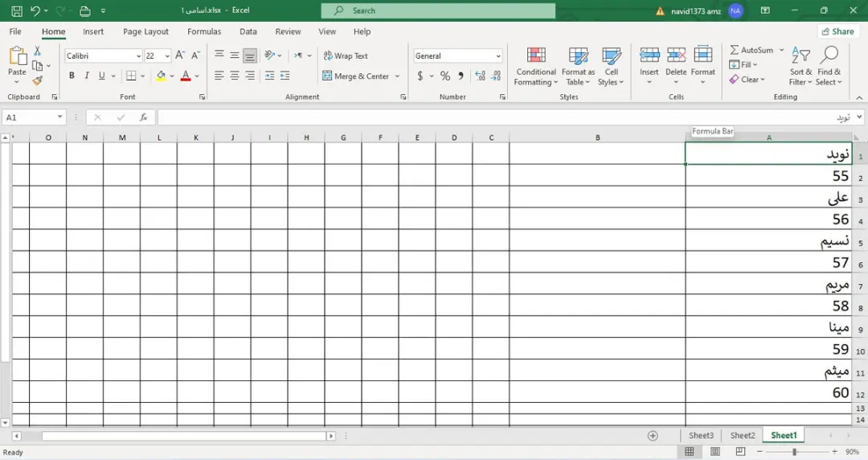Toggle Bold formatting
The height and width of the screenshot is (460, 868).
pos(72,76)
